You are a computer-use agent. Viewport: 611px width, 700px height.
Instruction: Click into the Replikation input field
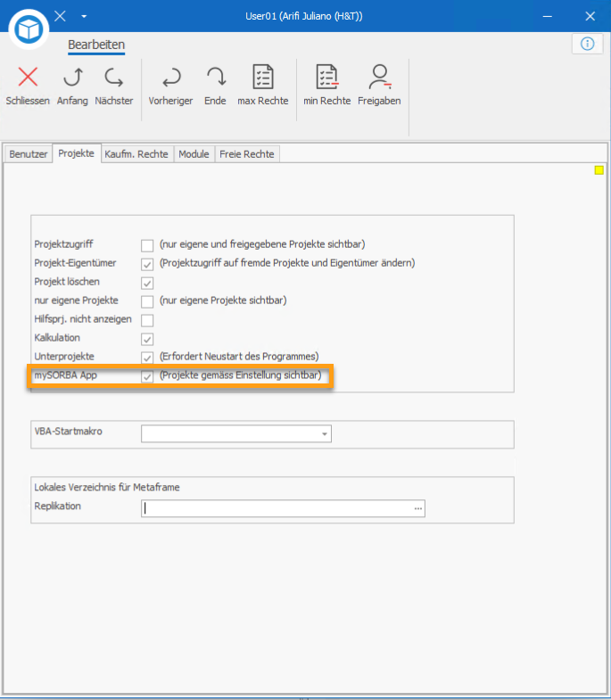[x=277, y=508]
